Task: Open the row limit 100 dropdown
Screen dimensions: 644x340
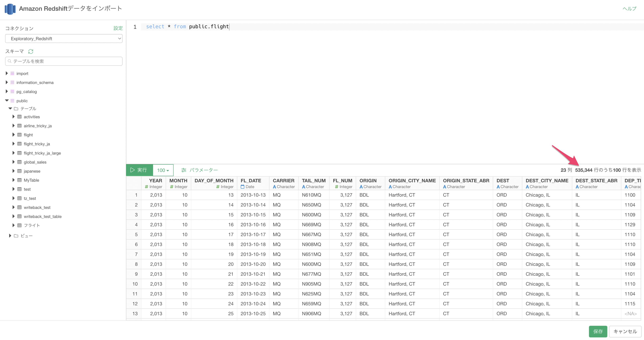Action: 163,170
